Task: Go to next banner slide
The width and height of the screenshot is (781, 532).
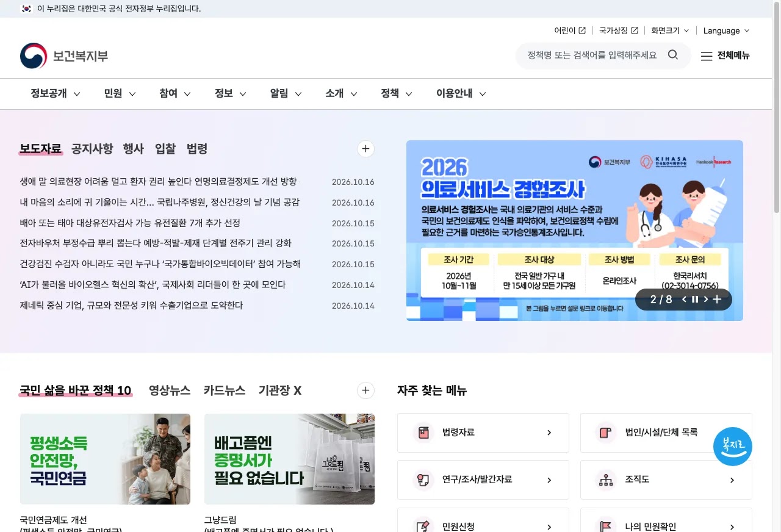Action: coord(706,299)
